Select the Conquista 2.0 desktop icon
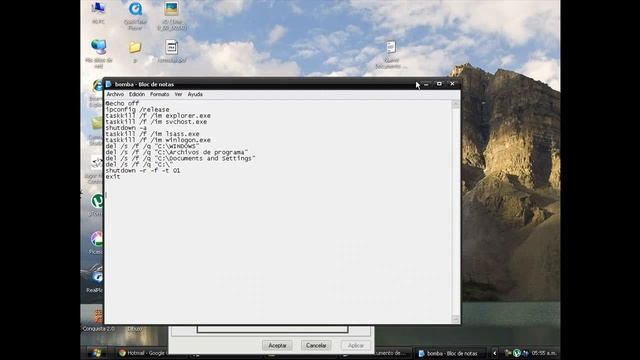 tap(98, 320)
